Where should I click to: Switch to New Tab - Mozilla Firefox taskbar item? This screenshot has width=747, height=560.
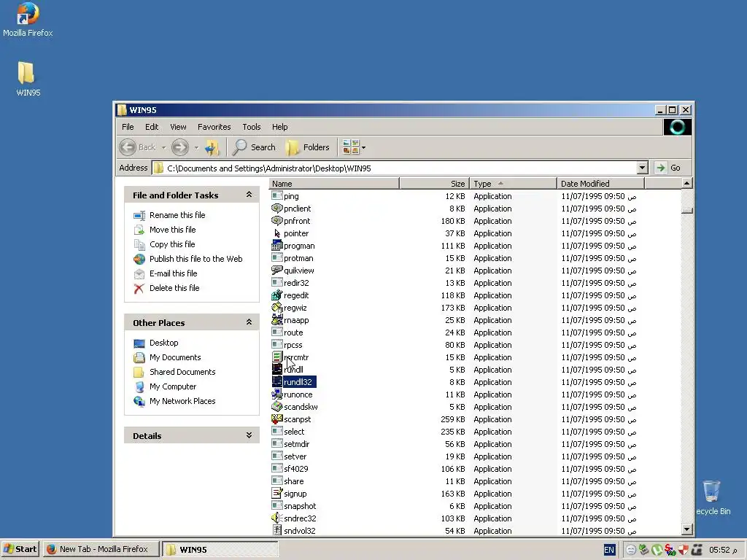tap(101, 549)
